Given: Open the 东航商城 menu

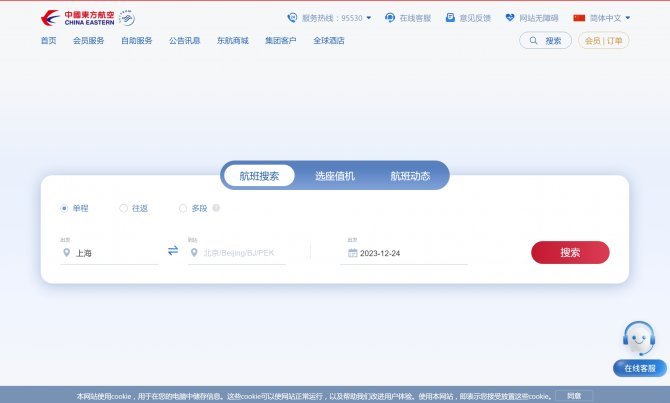Looking at the screenshot, I should coord(232,41).
